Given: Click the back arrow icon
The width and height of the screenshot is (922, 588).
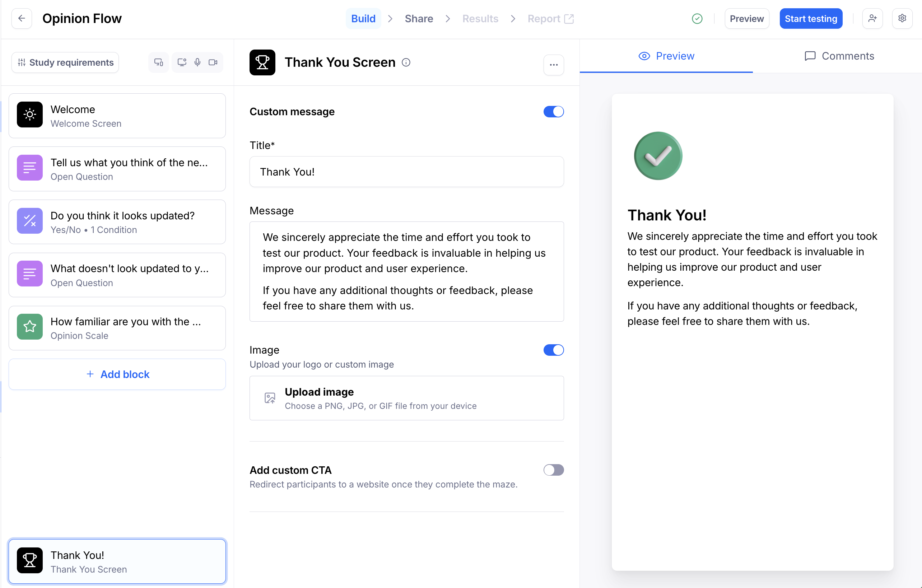Looking at the screenshot, I should [x=22, y=18].
